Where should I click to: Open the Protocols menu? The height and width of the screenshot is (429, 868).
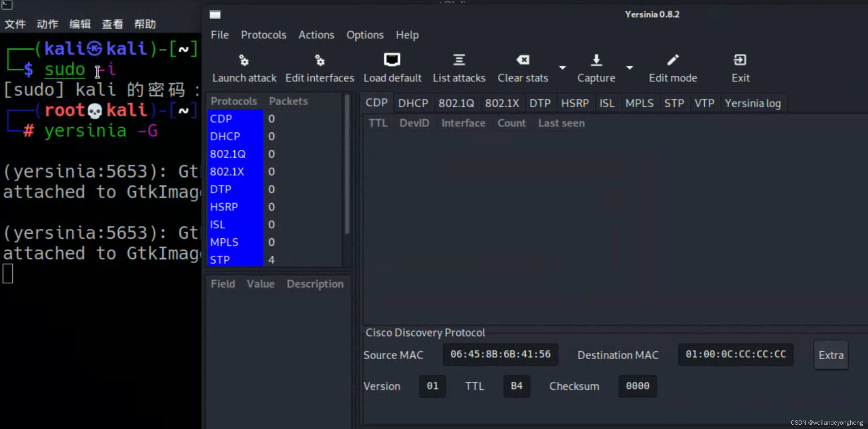click(263, 35)
